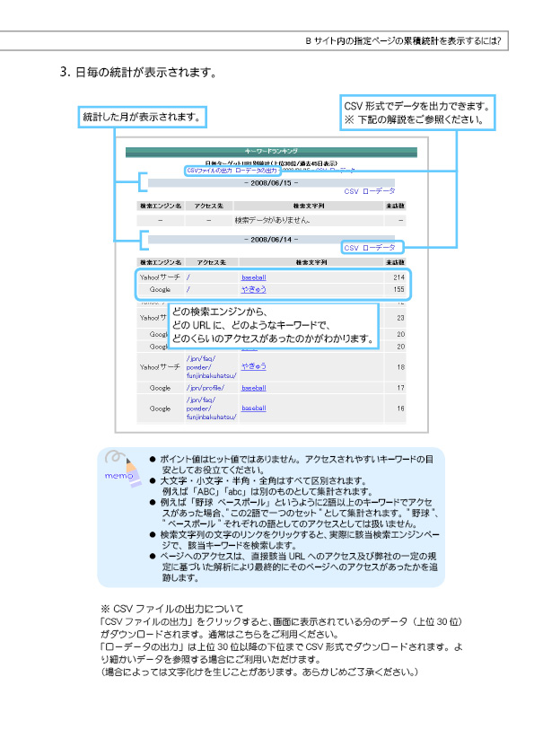Click Google cell in the 17 row
This screenshot has width=534, height=756.
pyautogui.click(x=160, y=388)
